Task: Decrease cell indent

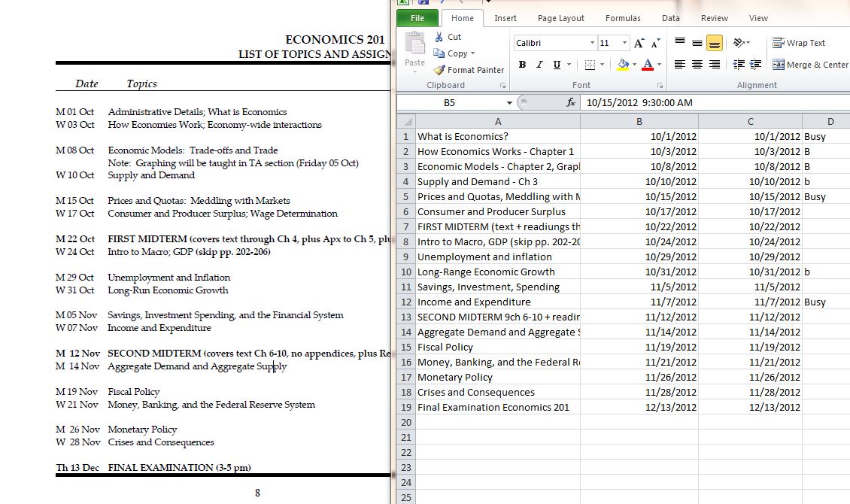Action: (x=739, y=65)
